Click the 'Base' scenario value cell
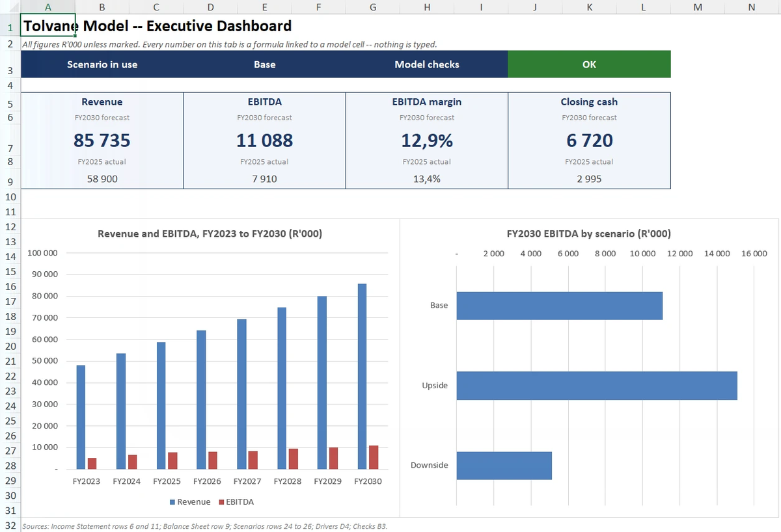 tap(264, 64)
